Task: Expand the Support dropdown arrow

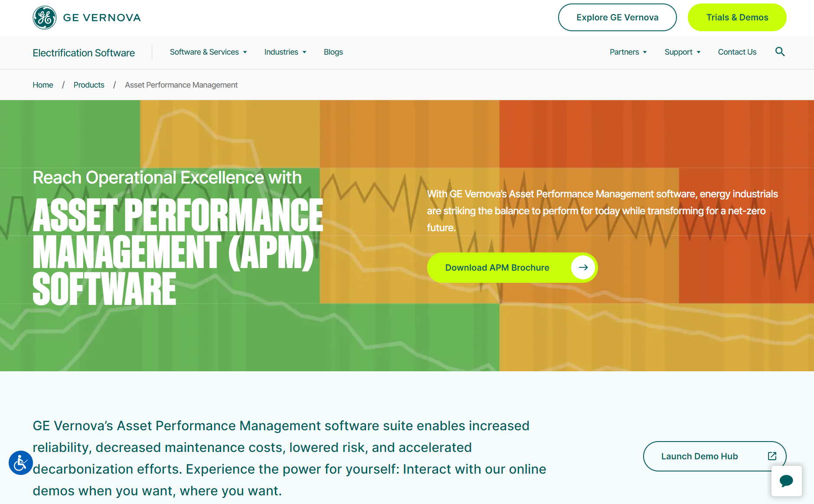Action: click(699, 52)
